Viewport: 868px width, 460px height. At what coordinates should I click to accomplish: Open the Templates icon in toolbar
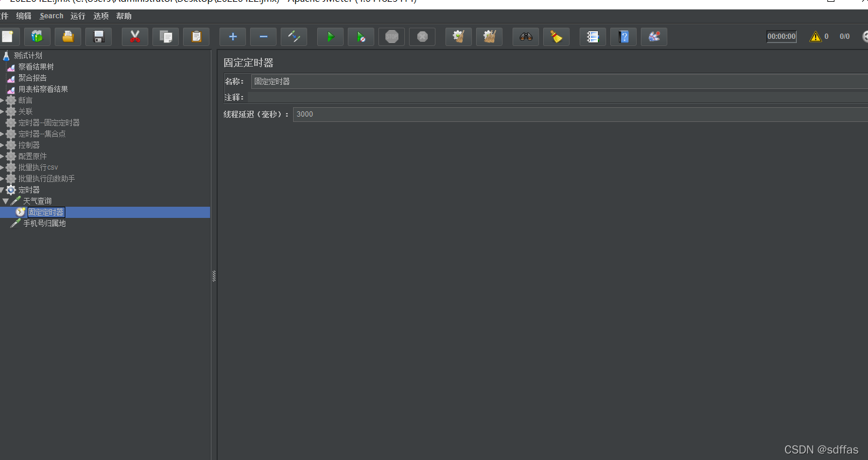coord(37,37)
